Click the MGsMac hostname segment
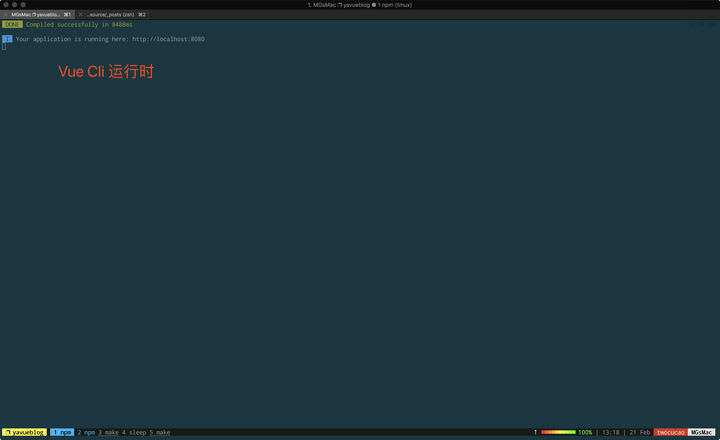720x440 pixels. point(701,432)
